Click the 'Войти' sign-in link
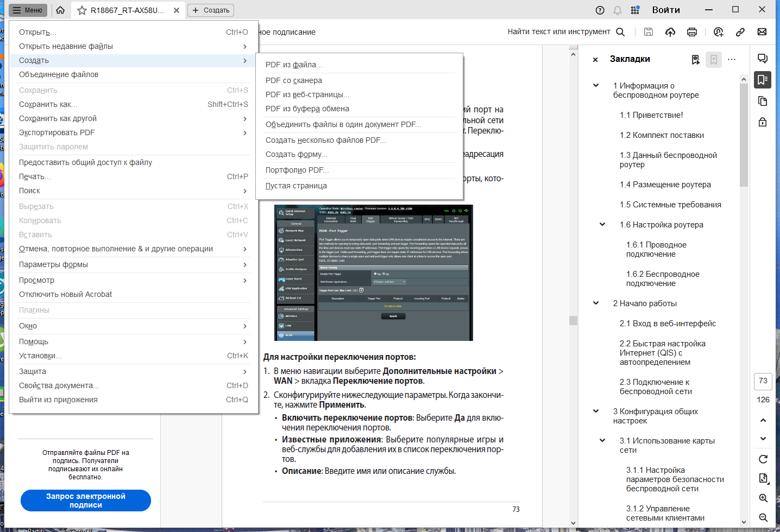780x532 pixels. [x=666, y=10]
